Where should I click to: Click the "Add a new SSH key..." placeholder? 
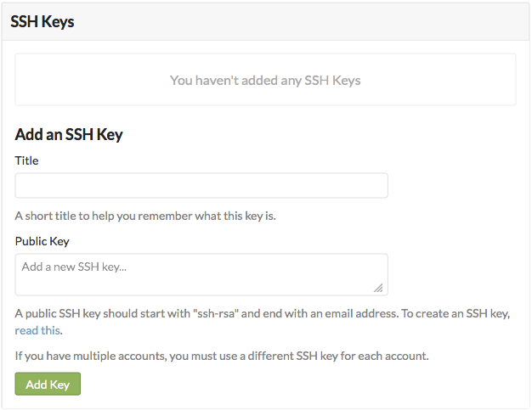80,267
